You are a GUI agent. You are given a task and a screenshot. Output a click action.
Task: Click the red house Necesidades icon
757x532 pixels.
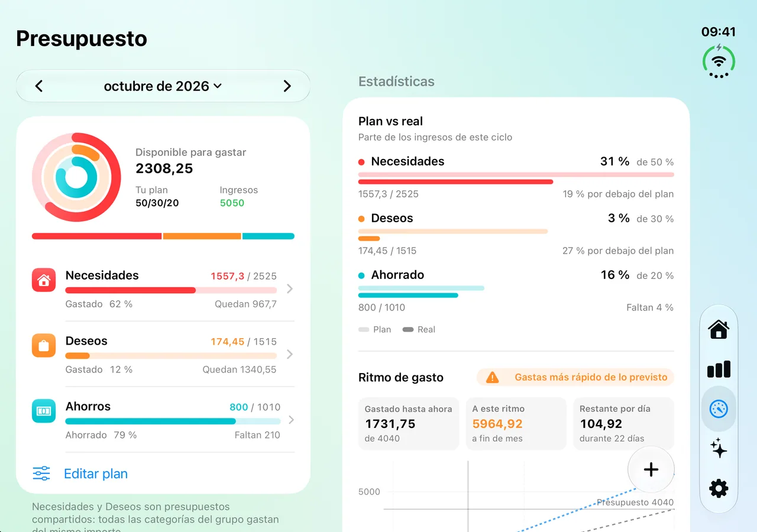click(44, 280)
